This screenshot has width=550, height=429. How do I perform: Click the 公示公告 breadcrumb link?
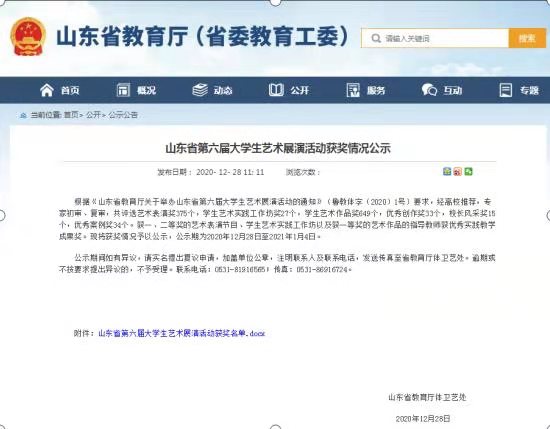pos(123,115)
